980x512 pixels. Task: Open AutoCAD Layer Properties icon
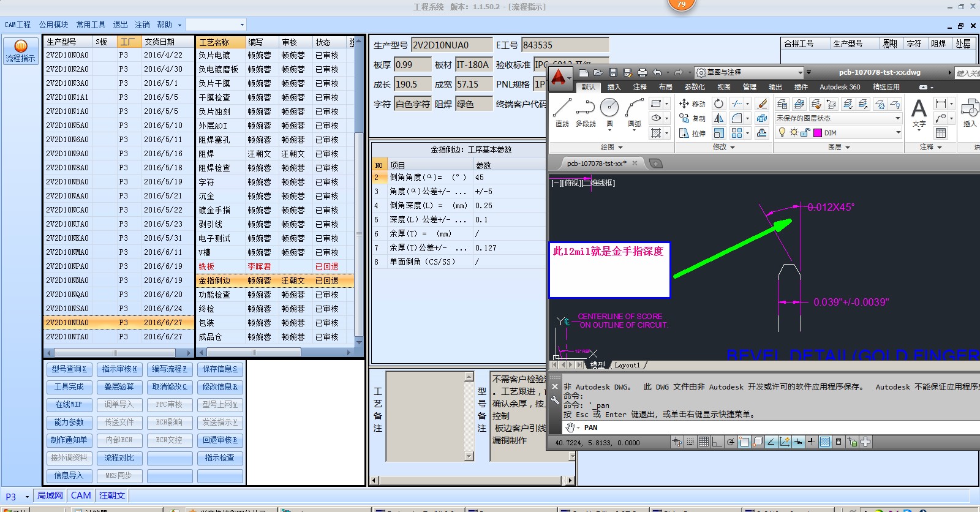(782, 104)
